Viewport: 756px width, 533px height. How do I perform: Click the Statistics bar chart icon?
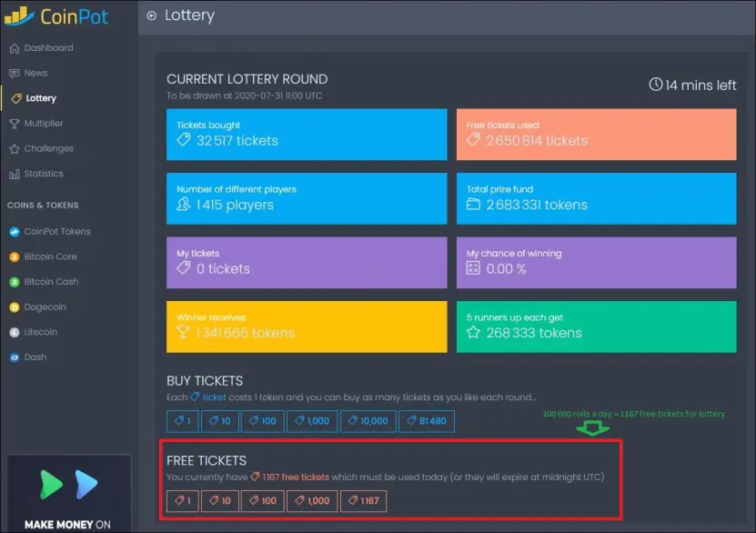[x=15, y=174]
